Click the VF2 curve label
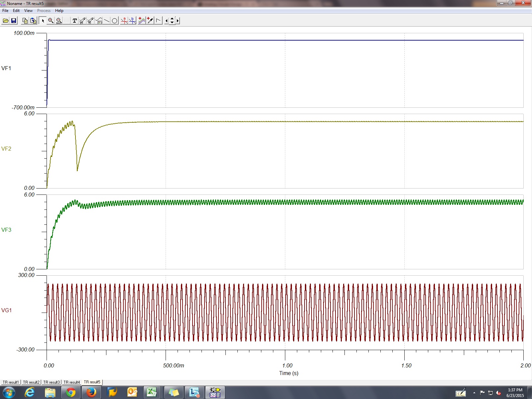 (x=6, y=149)
